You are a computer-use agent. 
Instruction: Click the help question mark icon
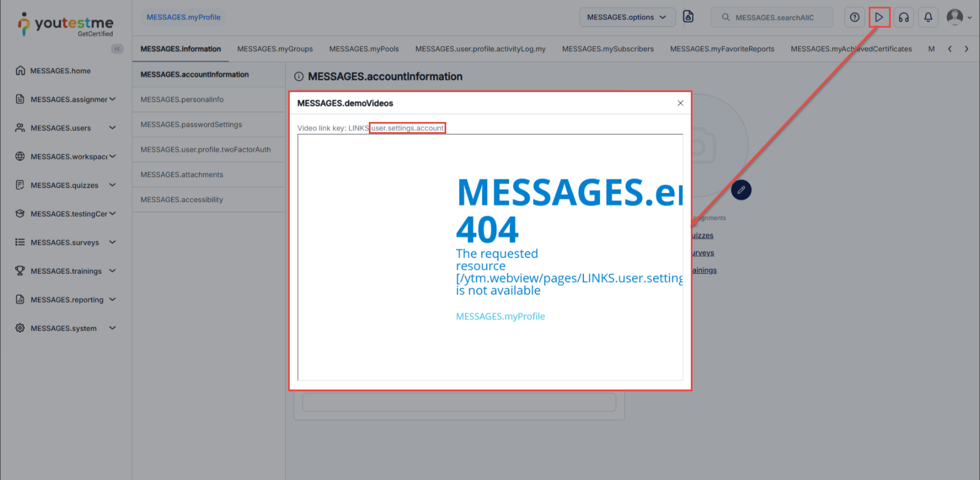[855, 18]
